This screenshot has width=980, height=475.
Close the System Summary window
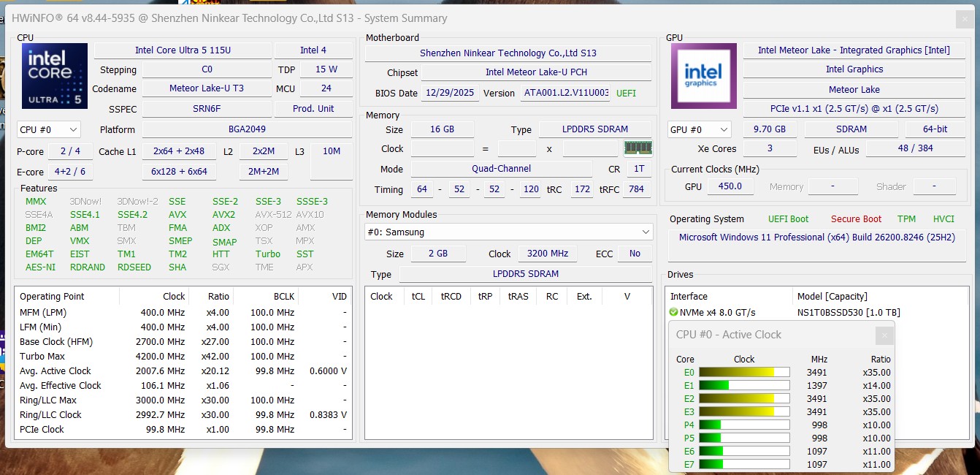964,19
